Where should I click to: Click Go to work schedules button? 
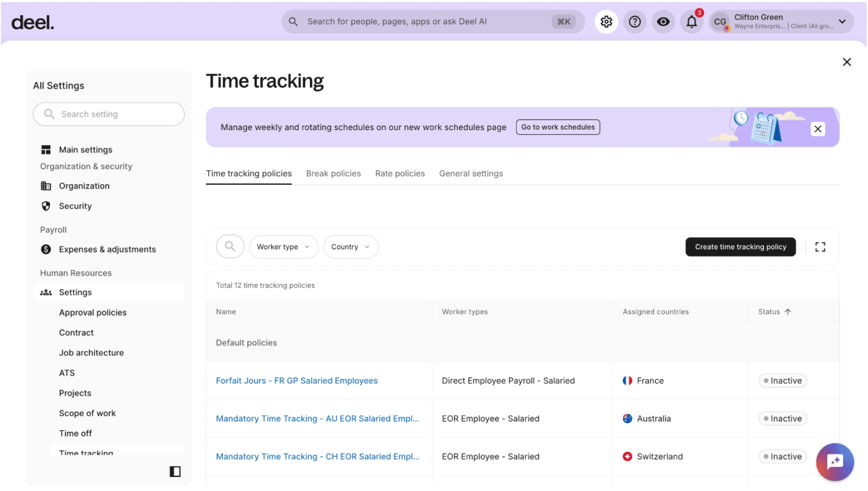pos(558,127)
